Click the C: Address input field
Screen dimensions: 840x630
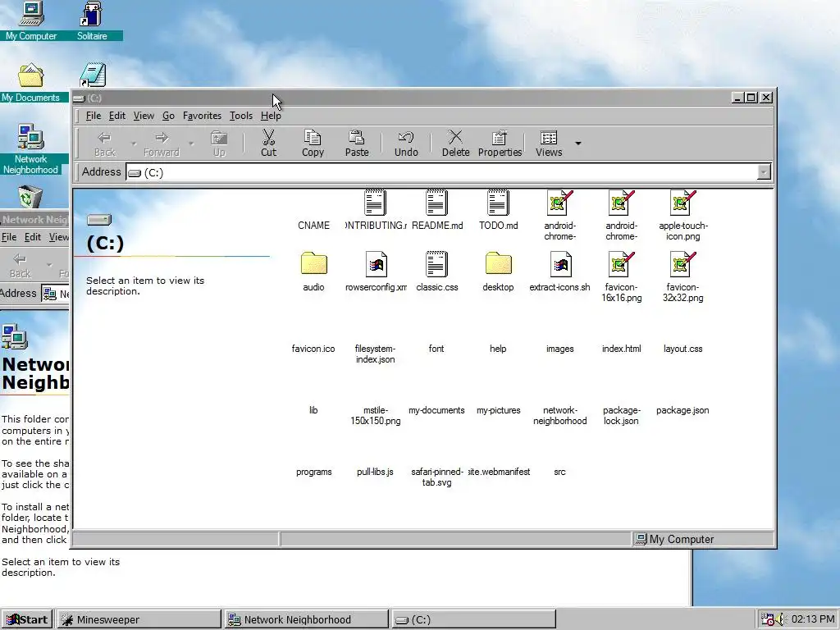click(442, 172)
